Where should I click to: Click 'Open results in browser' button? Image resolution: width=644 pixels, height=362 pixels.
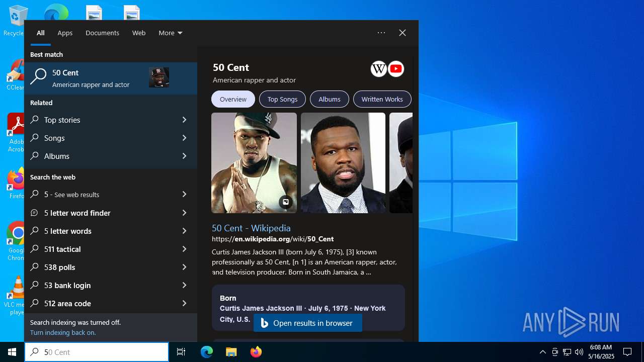click(308, 323)
